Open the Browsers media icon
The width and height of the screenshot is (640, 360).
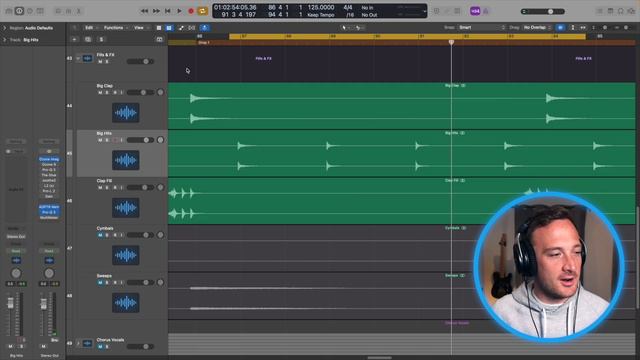coord(631,11)
